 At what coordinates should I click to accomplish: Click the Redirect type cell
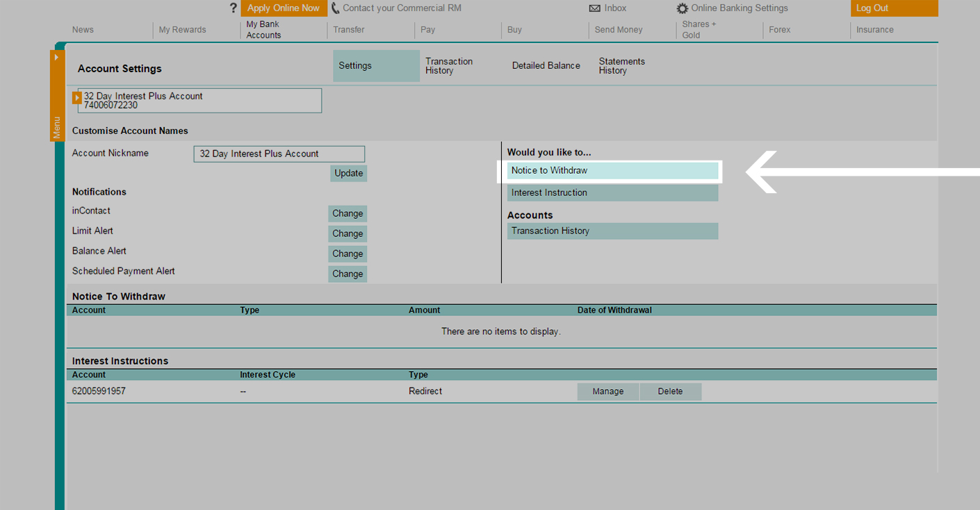[x=425, y=391]
